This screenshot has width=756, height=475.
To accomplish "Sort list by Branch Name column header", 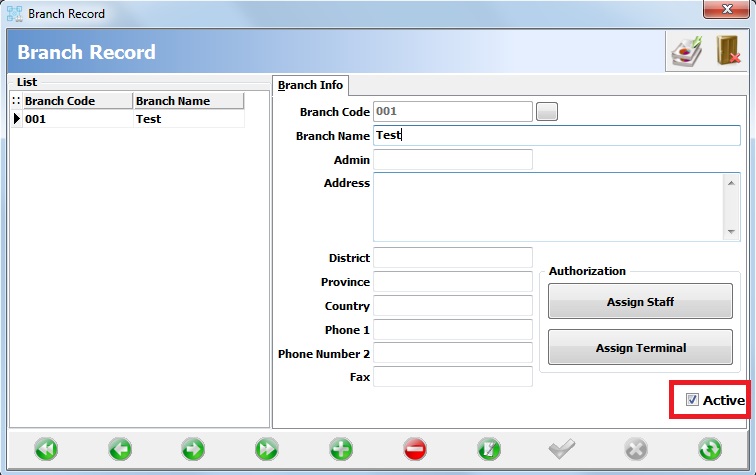I will coord(189,101).
